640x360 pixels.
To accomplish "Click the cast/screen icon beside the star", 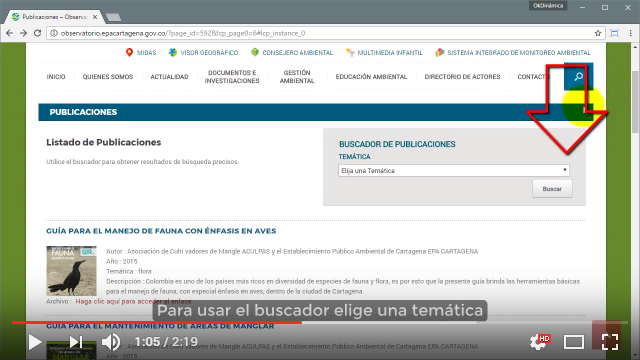I will tap(614, 33).
